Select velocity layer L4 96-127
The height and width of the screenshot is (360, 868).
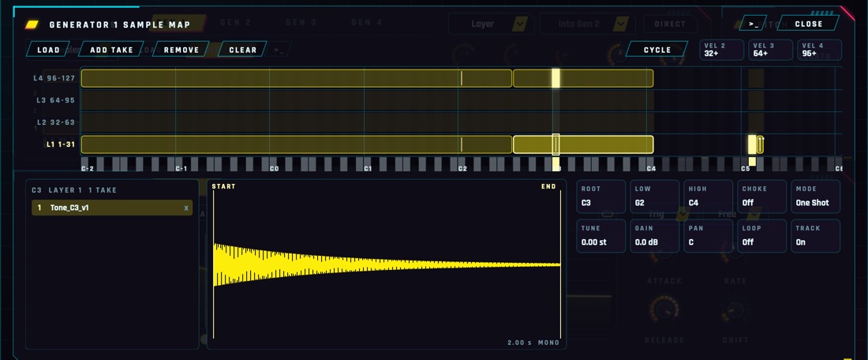tap(54, 78)
